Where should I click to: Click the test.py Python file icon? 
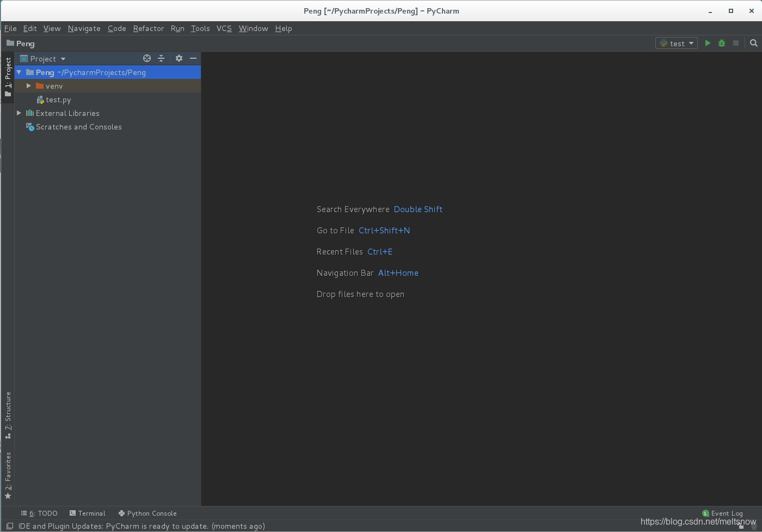click(x=40, y=100)
